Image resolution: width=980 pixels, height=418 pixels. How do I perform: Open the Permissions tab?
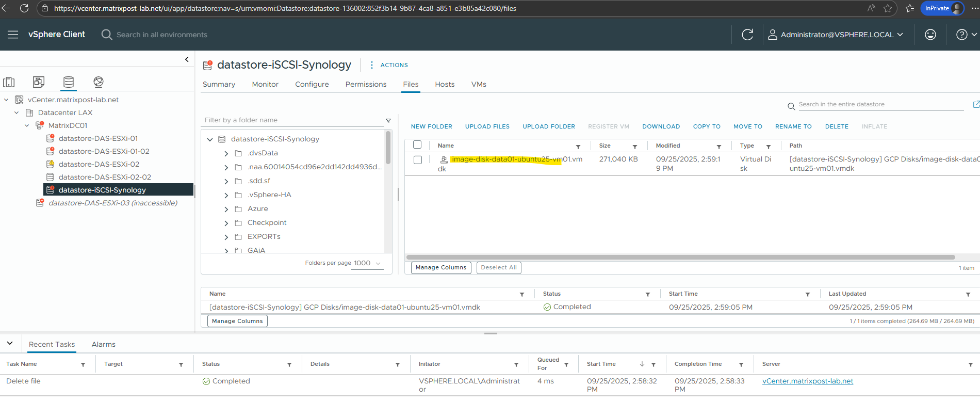point(366,84)
